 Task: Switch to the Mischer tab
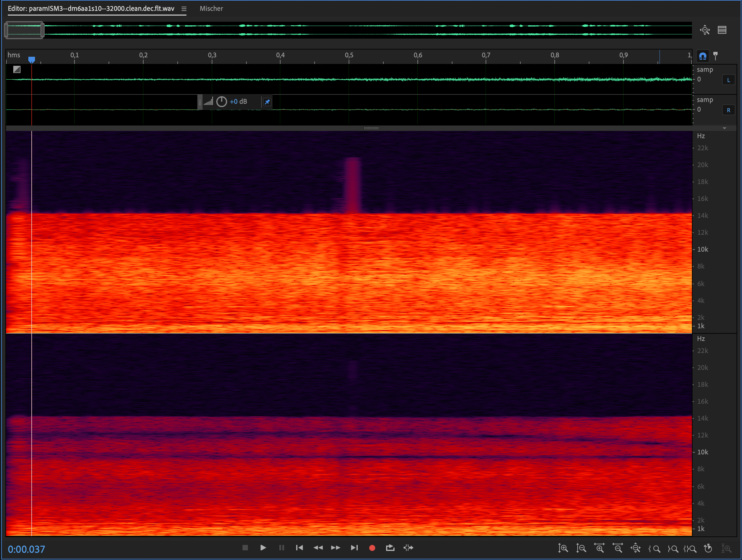[x=211, y=9]
